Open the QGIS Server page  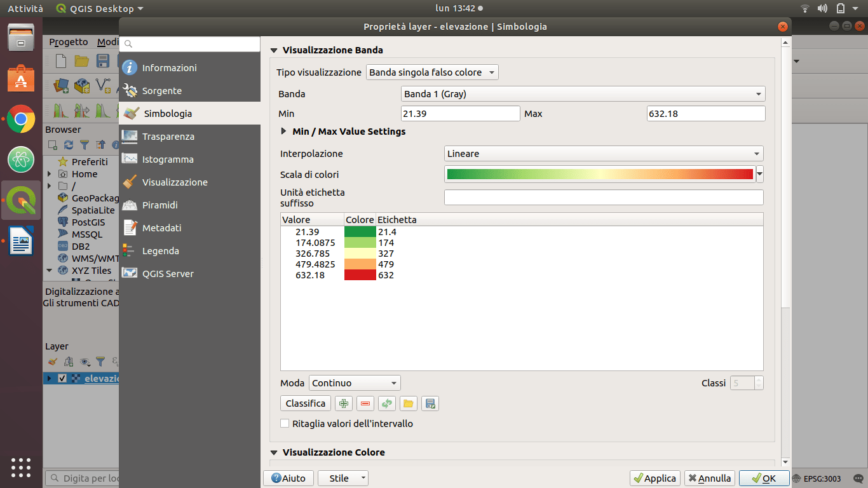tap(189, 274)
